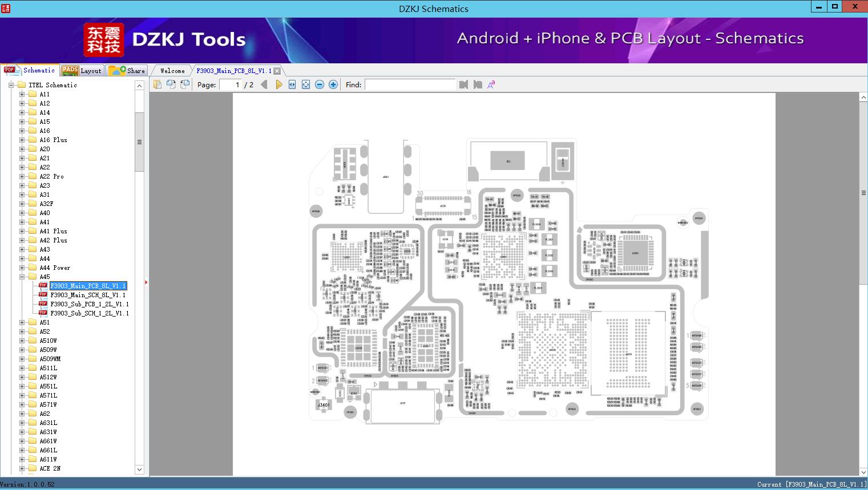Viewport: 868px width, 490px height.
Task: Open F3903_Sub_PCB_1_2L_V1.1 file
Action: (x=90, y=304)
